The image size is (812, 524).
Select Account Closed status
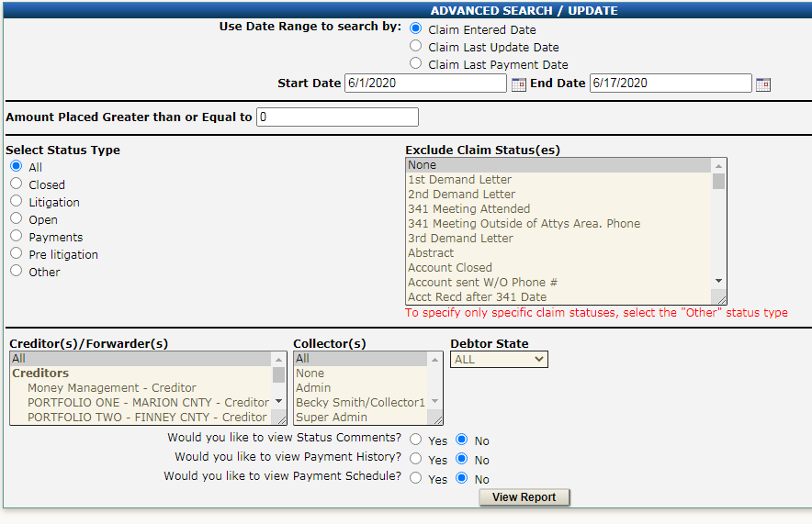pyautogui.click(x=558, y=267)
